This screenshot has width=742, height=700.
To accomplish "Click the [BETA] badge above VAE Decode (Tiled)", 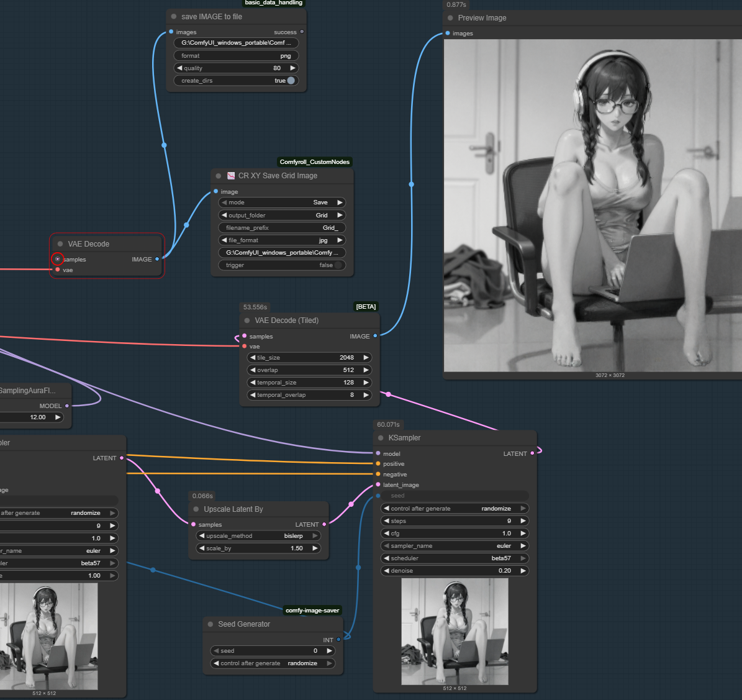I will coord(366,307).
